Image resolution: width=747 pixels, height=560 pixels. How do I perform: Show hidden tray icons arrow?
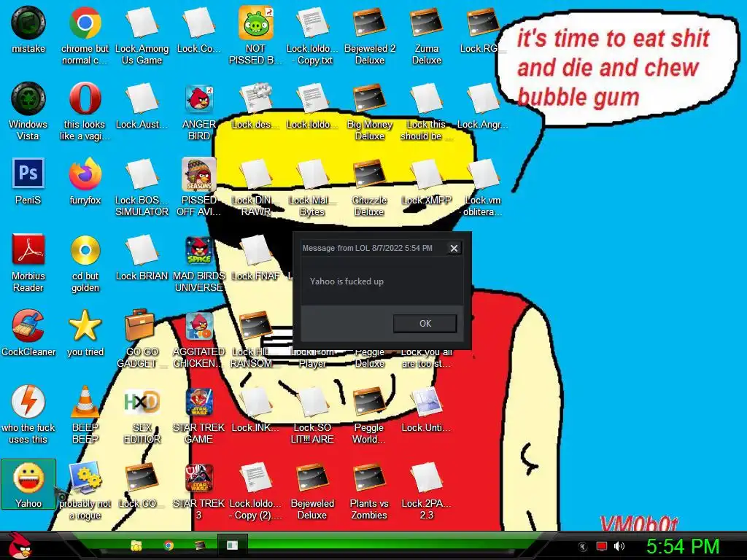pyautogui.click(x=582, y=547)
